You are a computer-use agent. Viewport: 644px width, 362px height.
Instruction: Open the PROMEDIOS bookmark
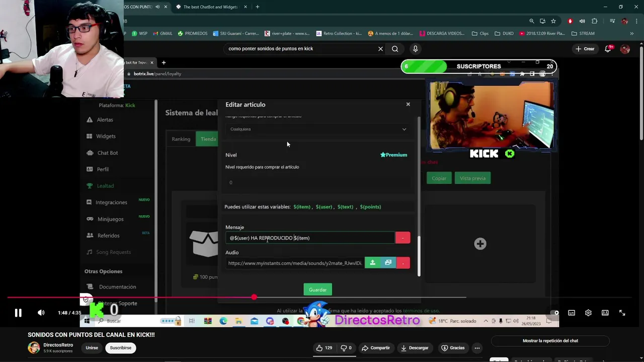click(x=192, y=34)
